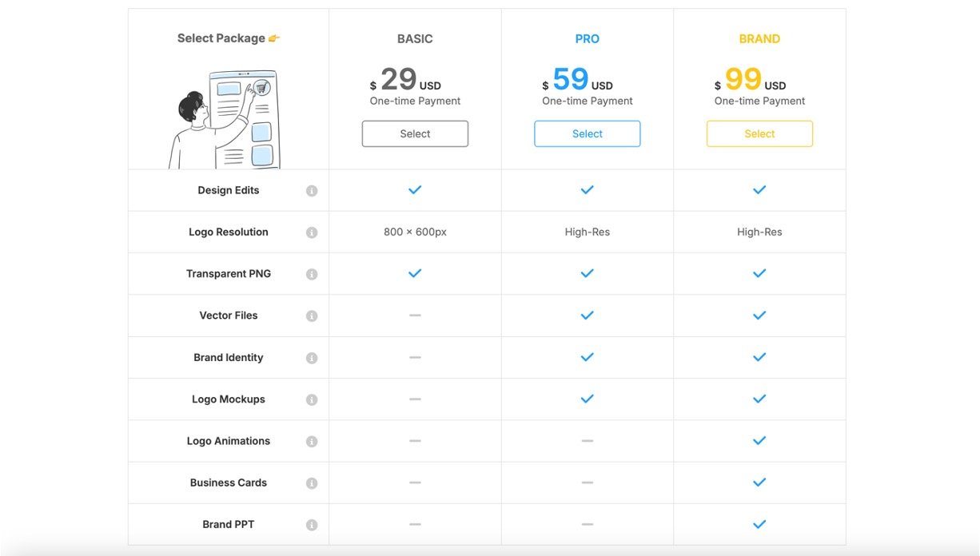
Task: Choose the BRAND package Select button
Action: 759,134
